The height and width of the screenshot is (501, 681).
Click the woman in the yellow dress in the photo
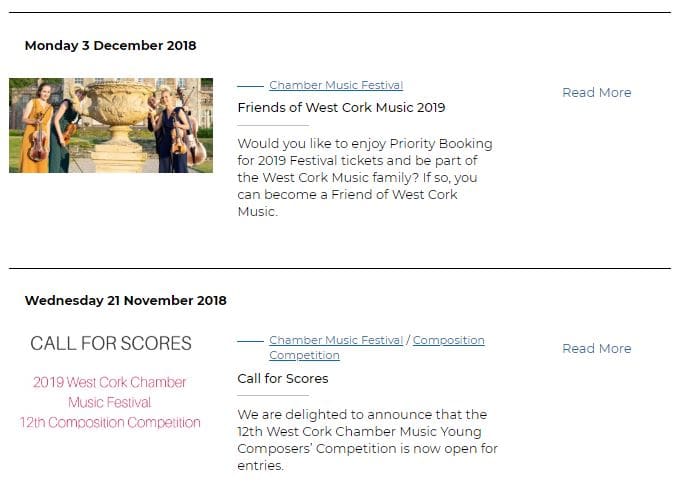point(38,128)
